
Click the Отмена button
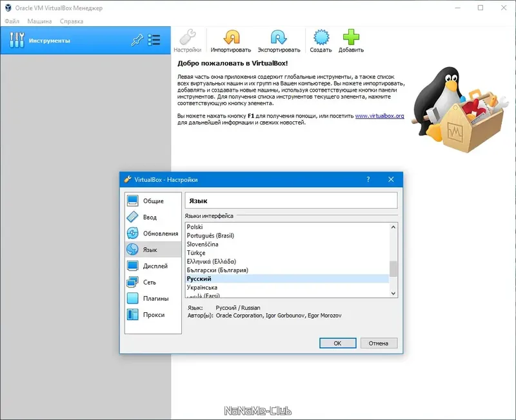coord(379,343)
